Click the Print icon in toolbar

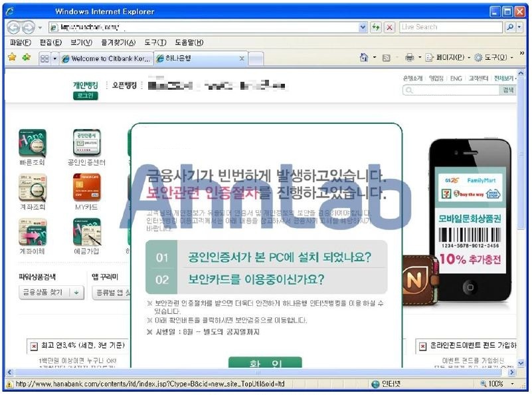click(410, 58)
